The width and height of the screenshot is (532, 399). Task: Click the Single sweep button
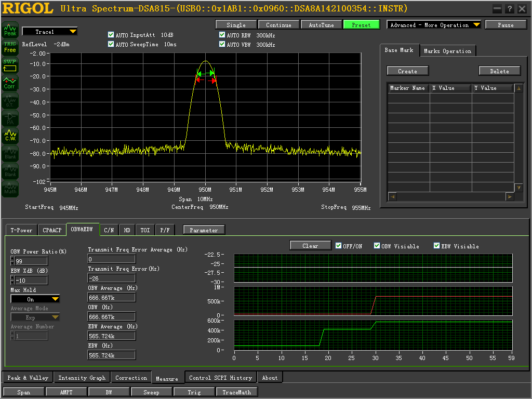(236, 25)
